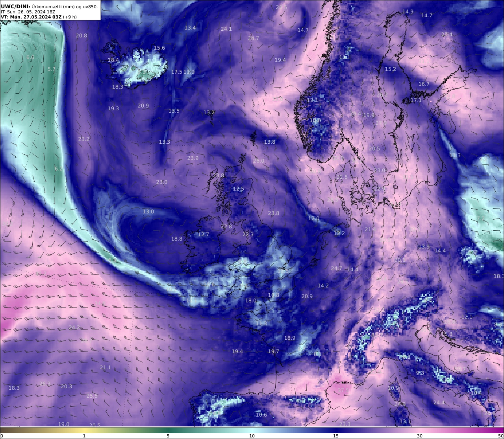
Task: Click the colour scale label 5
Action: click(x=168, y=436)
